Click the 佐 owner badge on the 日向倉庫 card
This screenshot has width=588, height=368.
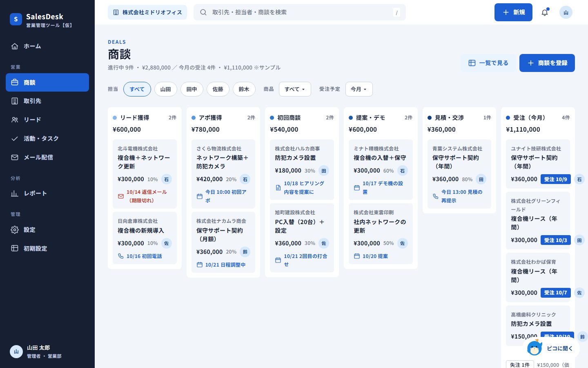(166, 243)
